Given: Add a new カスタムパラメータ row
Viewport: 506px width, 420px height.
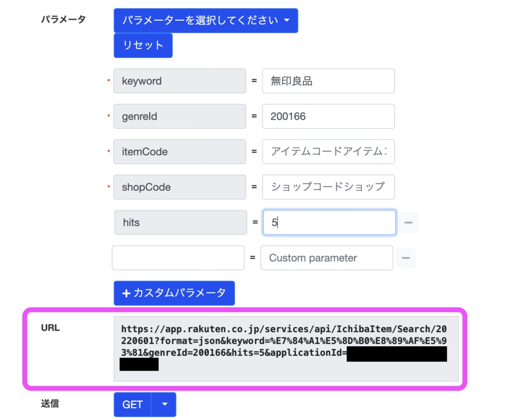Looking at the screenshot, I should tap(174, 293).
